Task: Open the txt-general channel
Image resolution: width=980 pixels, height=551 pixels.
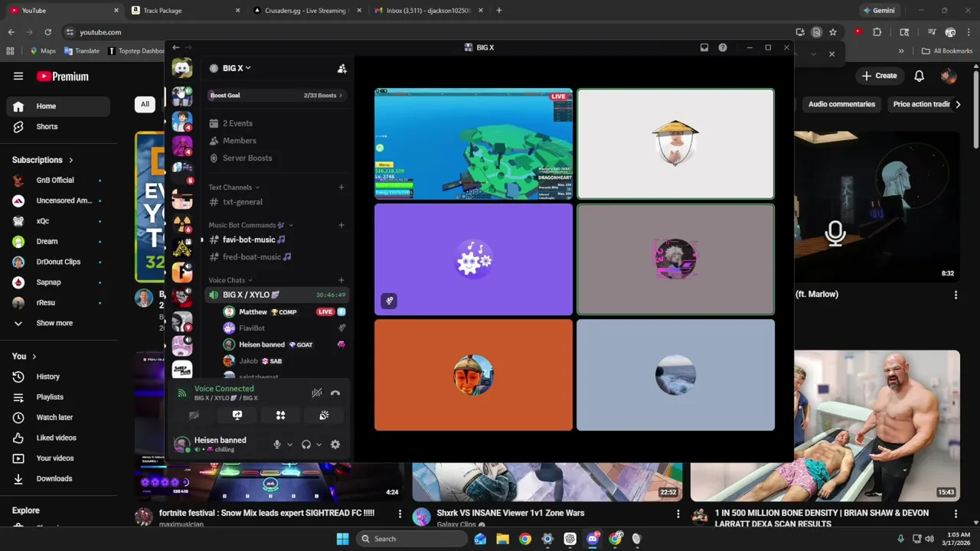Action: pos(276,202)
